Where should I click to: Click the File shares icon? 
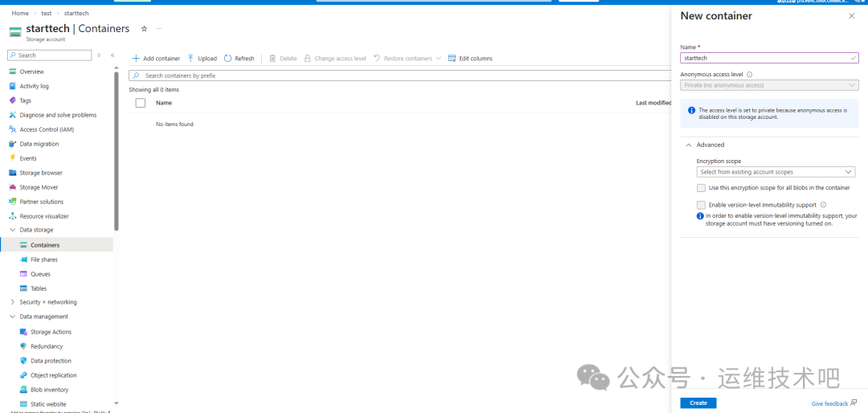click(24, 259)
